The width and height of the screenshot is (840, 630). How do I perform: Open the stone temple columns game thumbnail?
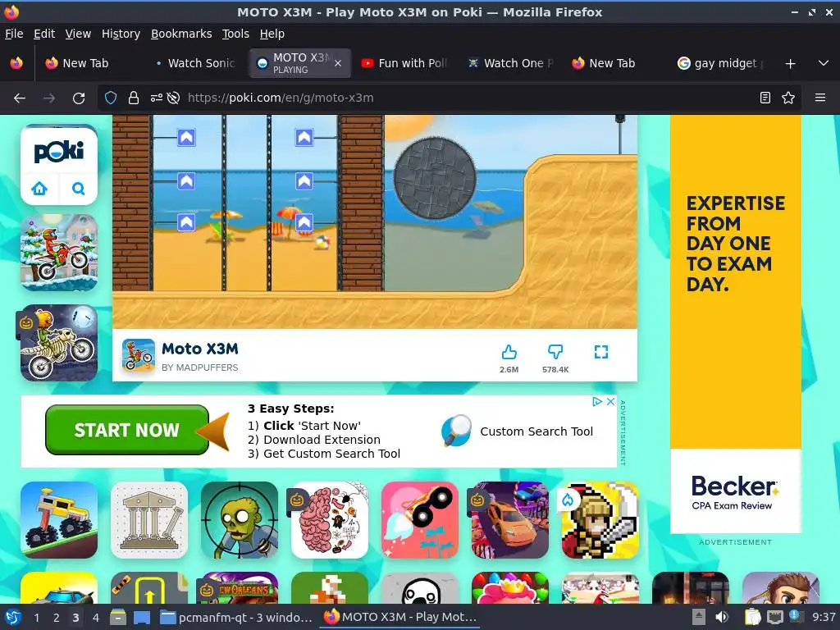pyautogui.click(x=149, y=519)
